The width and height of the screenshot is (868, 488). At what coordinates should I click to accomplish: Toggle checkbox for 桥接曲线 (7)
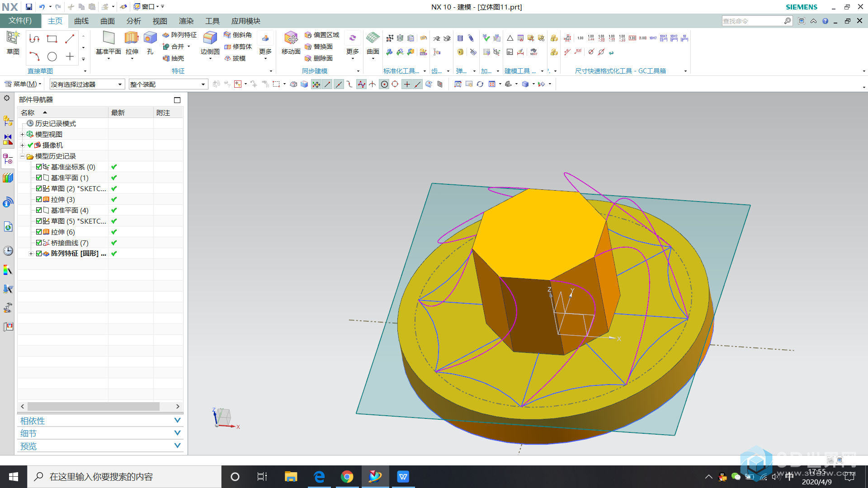click(x=39, y=243)
